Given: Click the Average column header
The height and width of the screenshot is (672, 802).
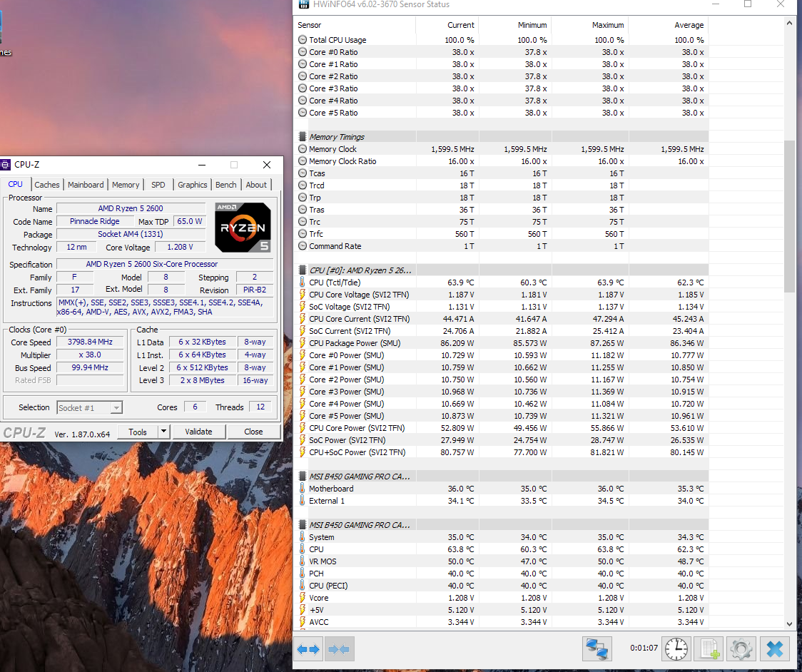Looking at the screenshot, I should click(x=669, y=25).
